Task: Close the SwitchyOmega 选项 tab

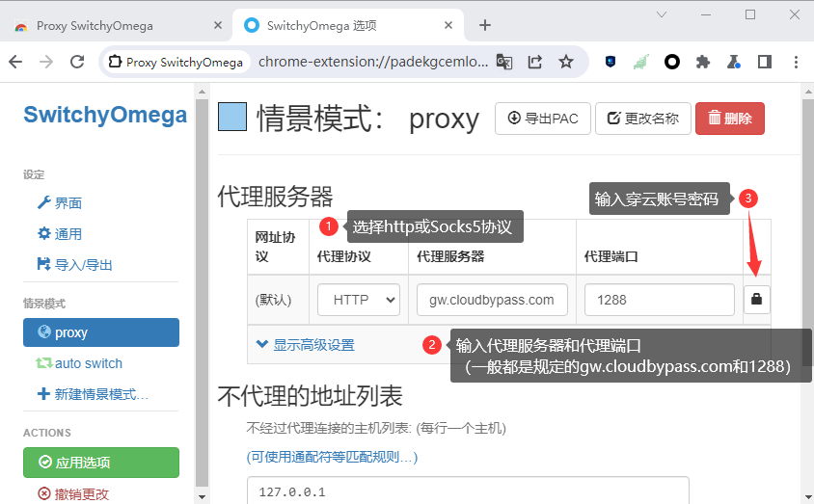Action: click(448, 25)
